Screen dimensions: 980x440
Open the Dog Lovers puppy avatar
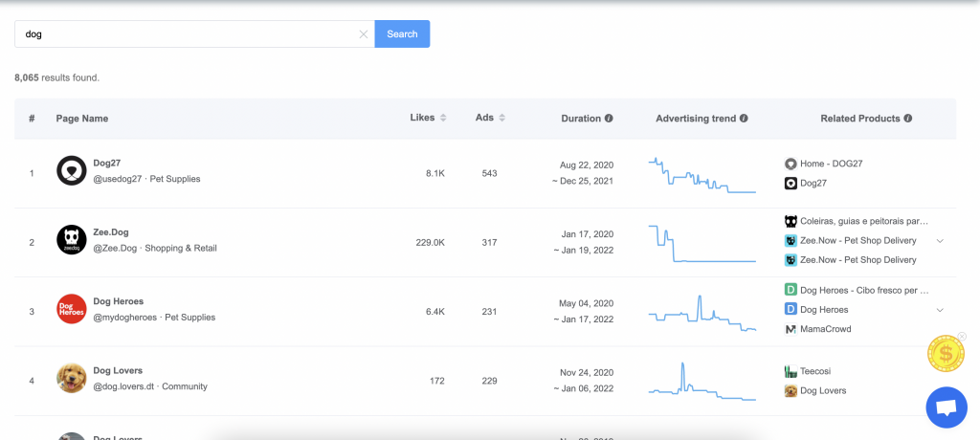(x=71, y=378)
